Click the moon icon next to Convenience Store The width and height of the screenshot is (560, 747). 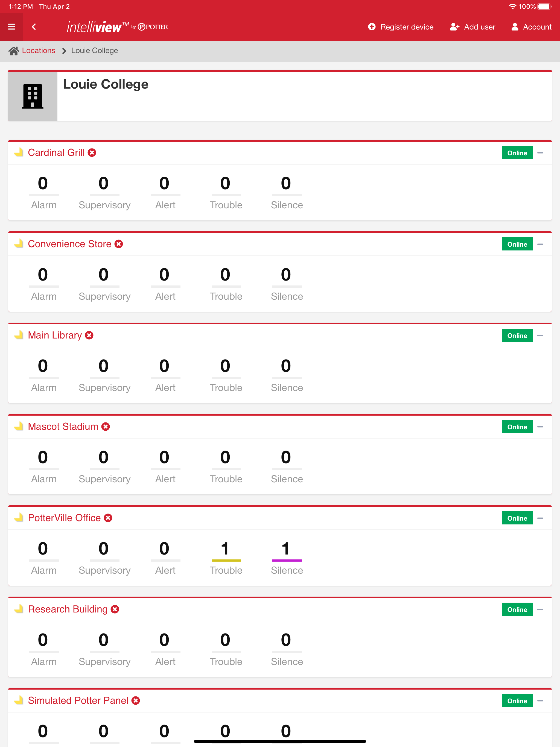tap(19, 243)
